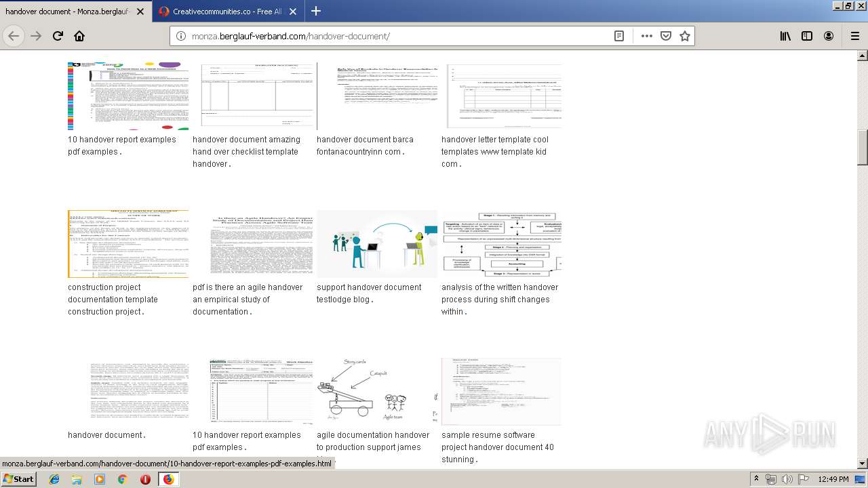Click the scrollbar up arrow
868x488 pixels.
coord(863,56)
